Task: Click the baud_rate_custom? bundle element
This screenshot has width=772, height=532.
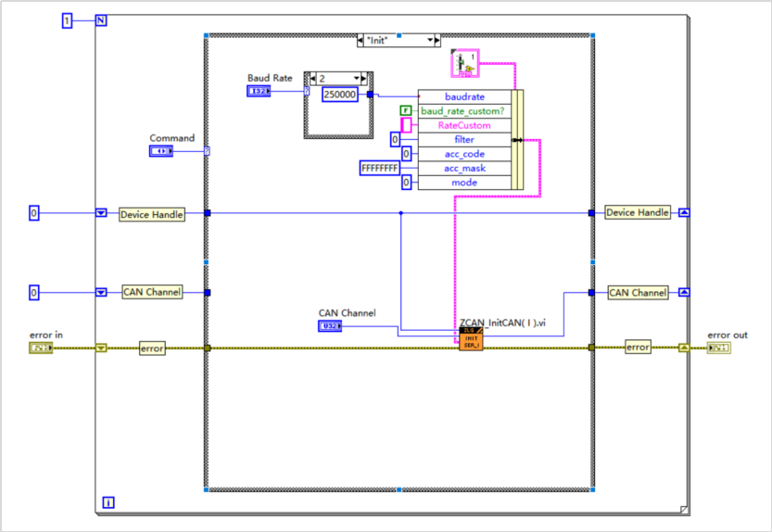Action: tap(465, 111)
